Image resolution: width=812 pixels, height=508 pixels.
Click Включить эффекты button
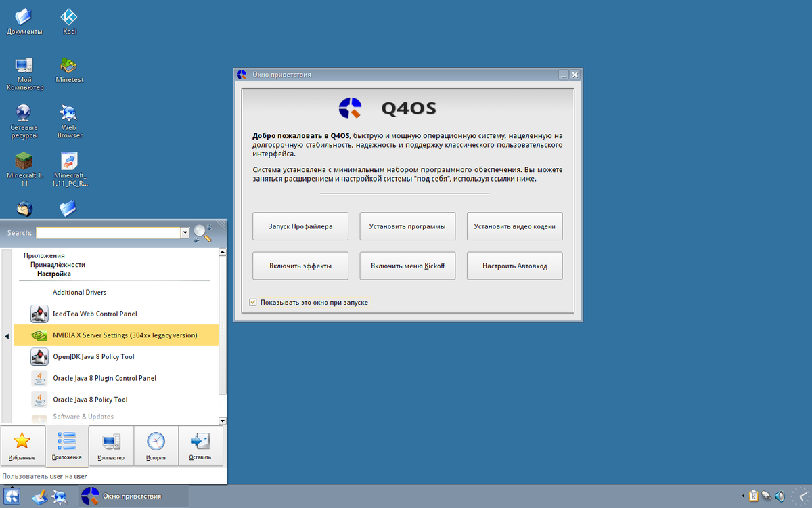point(300,266)
